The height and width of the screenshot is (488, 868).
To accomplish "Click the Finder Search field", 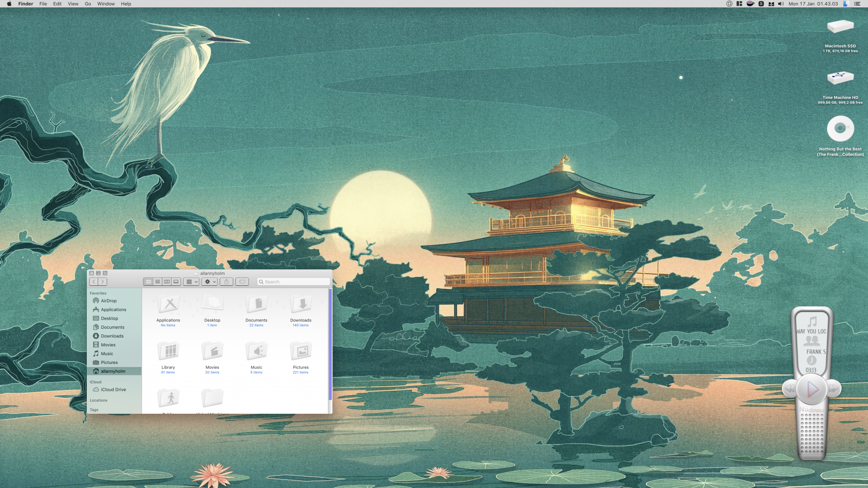I will click(x=295, y=282).
